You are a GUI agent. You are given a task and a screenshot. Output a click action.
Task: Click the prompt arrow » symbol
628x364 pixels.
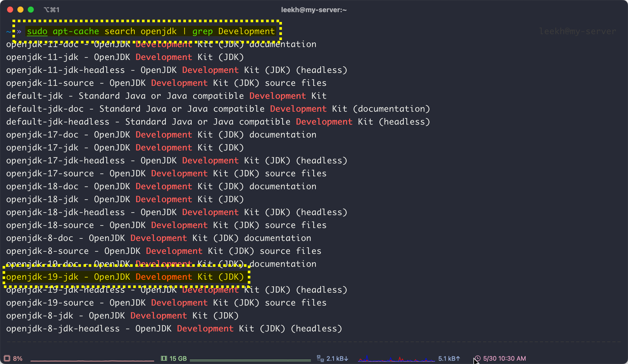19,32
